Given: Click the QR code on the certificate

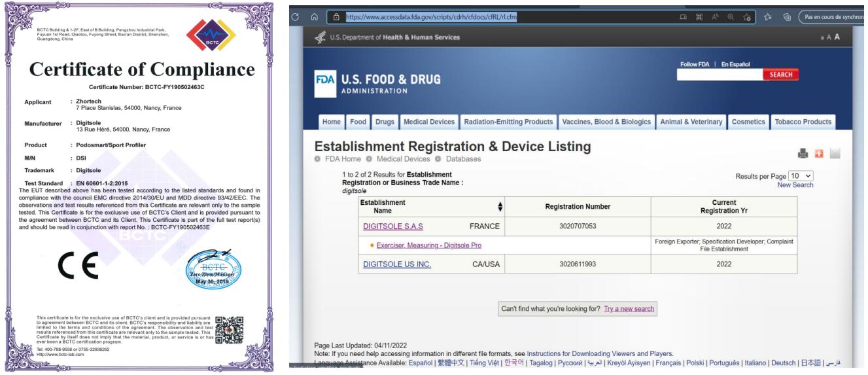Looking at the screenshot, I should tap(229, 330).
